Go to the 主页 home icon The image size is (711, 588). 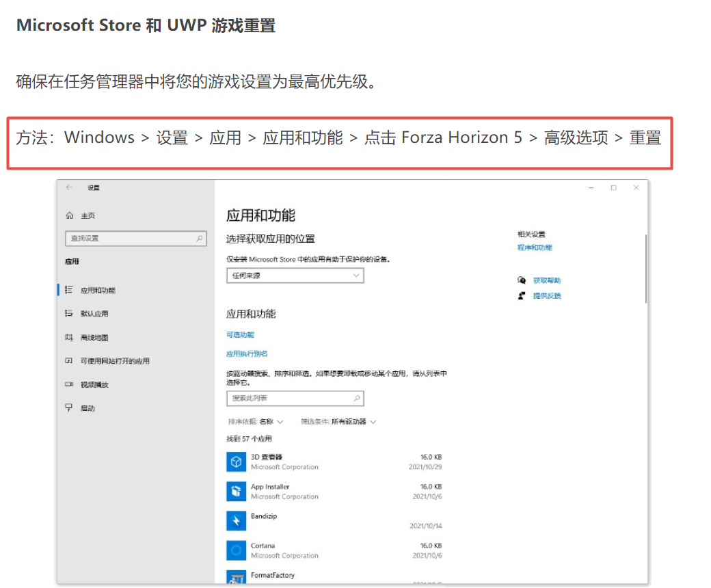point(69,215)
